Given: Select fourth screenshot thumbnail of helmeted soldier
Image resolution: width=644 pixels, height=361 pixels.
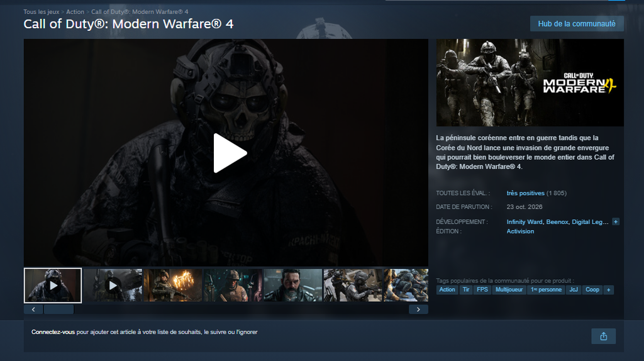Looking at the screenshot, I should click(233, 286).
